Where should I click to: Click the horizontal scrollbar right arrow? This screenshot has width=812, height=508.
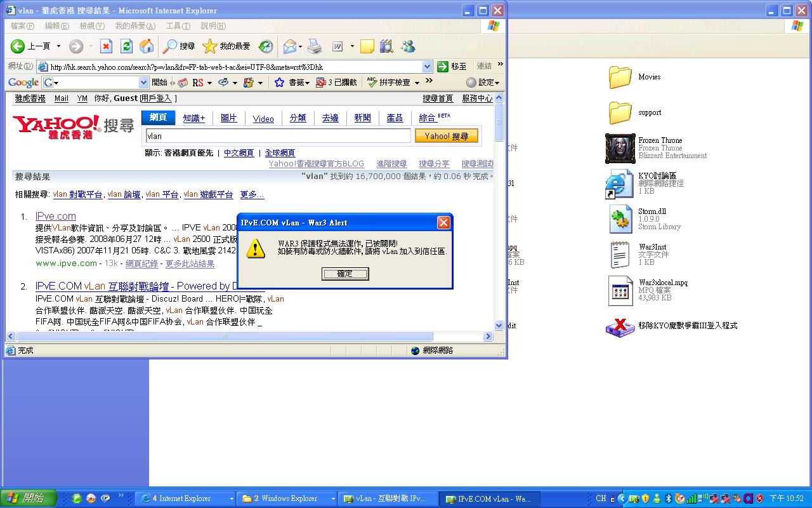tap(488, 337)
